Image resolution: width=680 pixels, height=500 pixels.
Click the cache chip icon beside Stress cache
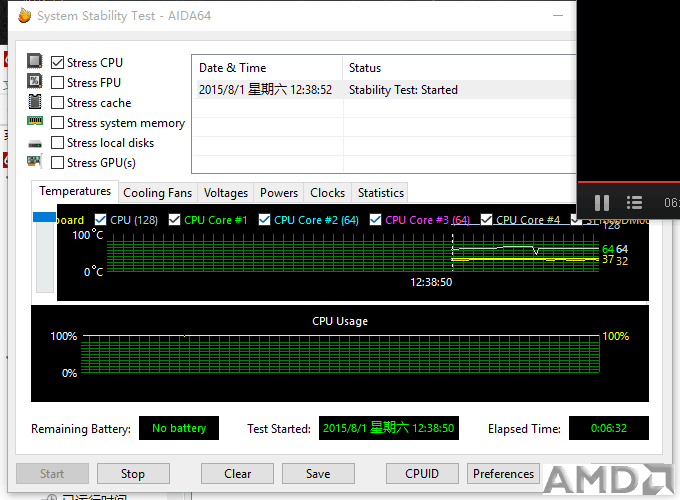coord(35,101)
